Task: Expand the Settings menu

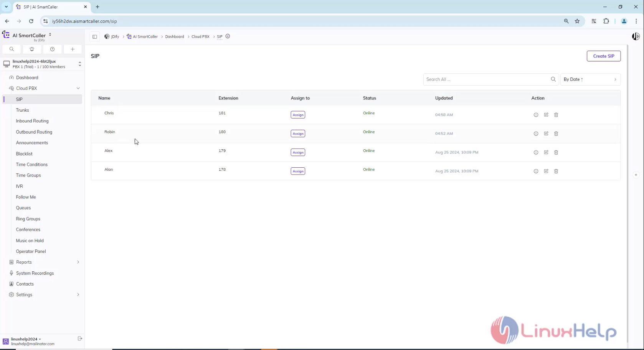Action: pos(78,295)
